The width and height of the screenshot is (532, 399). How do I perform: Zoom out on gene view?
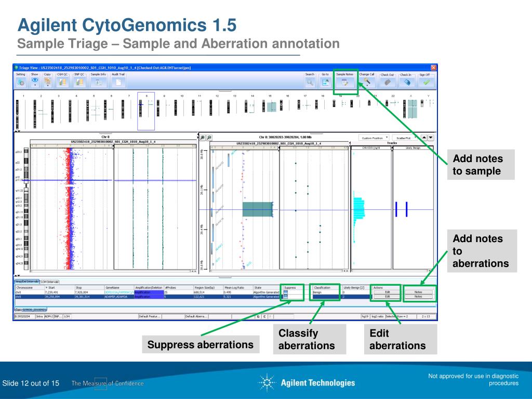coord(209,137)
